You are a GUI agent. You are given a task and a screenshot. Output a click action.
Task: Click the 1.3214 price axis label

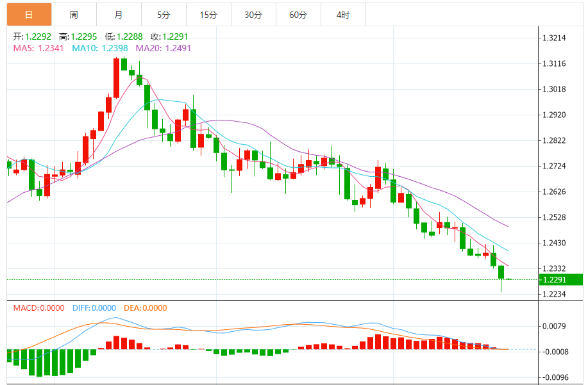554,38
